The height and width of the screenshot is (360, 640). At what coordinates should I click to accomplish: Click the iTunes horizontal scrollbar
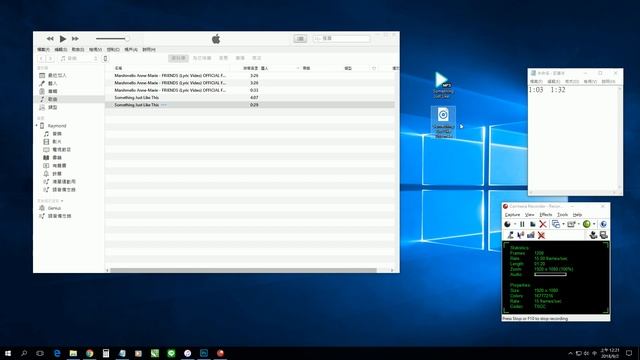pos(243,270)
